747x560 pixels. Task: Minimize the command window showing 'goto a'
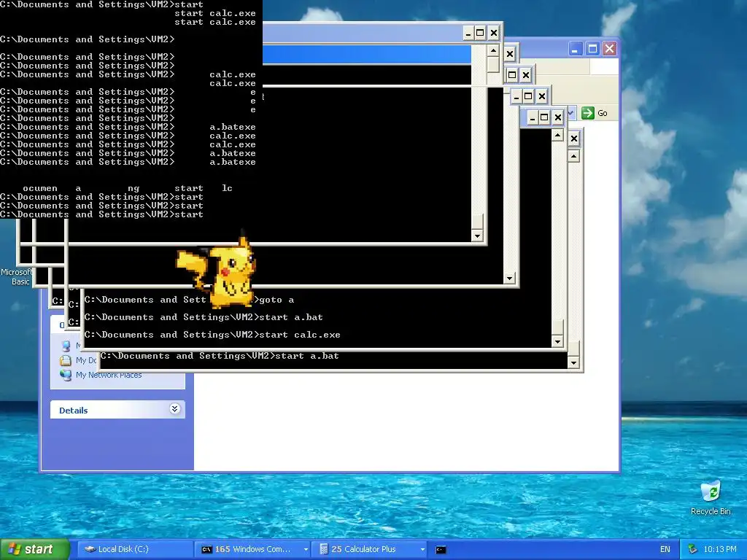[532, 117]
